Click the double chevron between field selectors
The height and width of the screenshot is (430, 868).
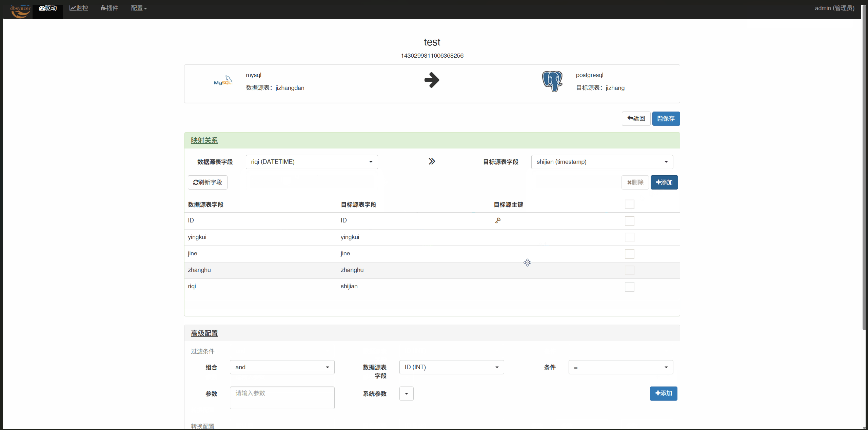tap(432, 161)
